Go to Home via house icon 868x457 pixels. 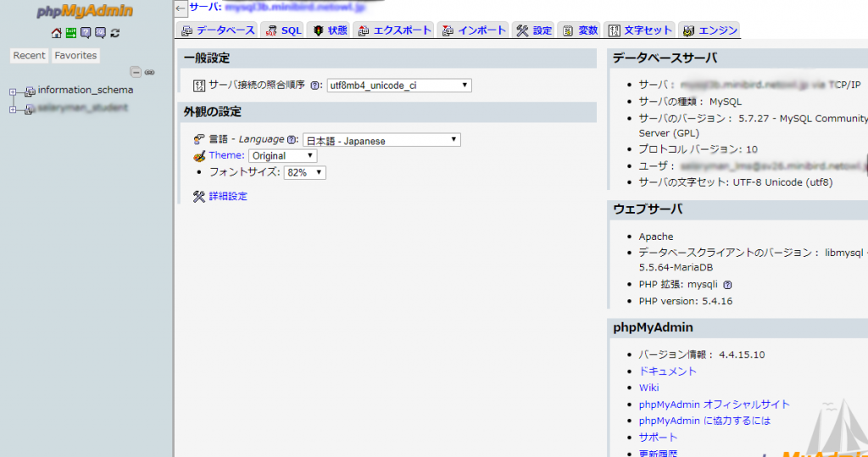tap(57, 33)
